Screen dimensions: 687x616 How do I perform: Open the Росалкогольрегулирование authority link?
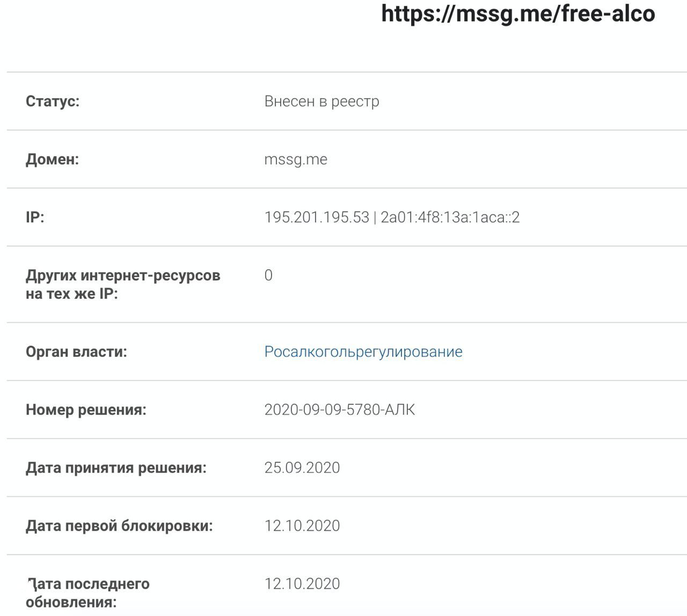(363, 352)
